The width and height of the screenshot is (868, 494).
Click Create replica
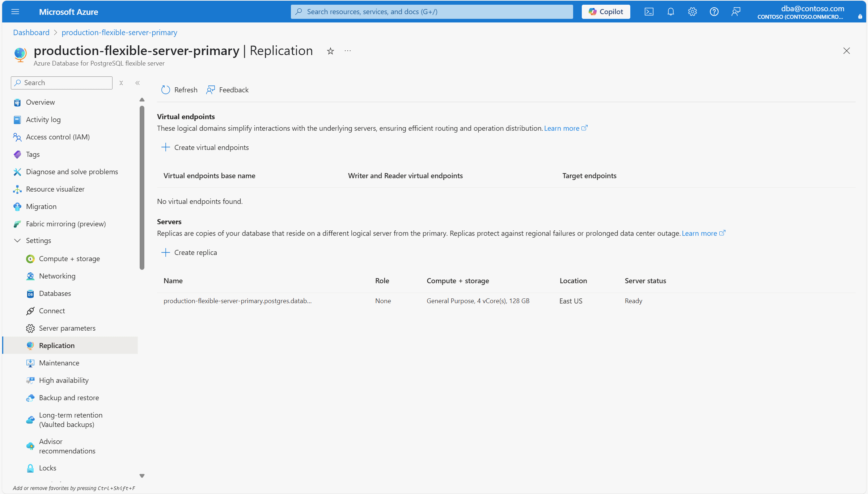coord(189,252)
